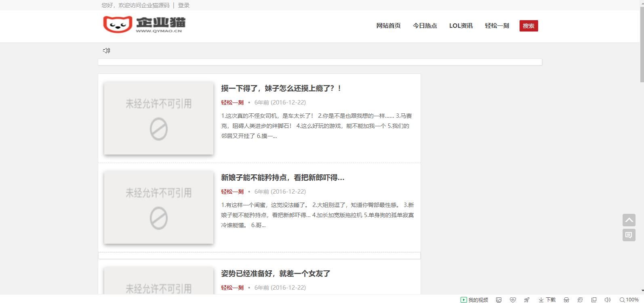Open the floating comment/feedback icon
This screenshot has width=644, height=303.
(629, 235)
